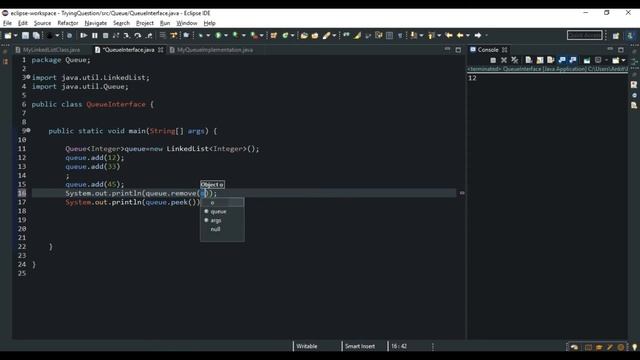Save the current file with Save icon

(x=25, y=36)
